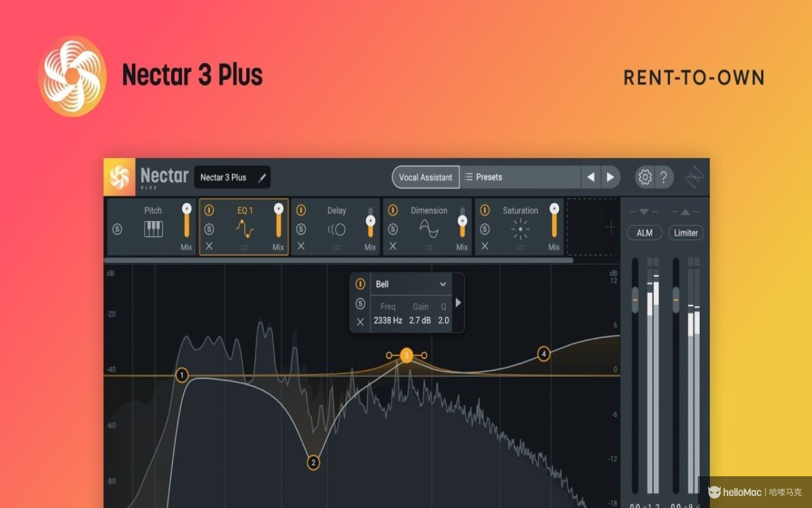Select the Dimension module label
Screen dimensions: 812x508
point(429,210)
